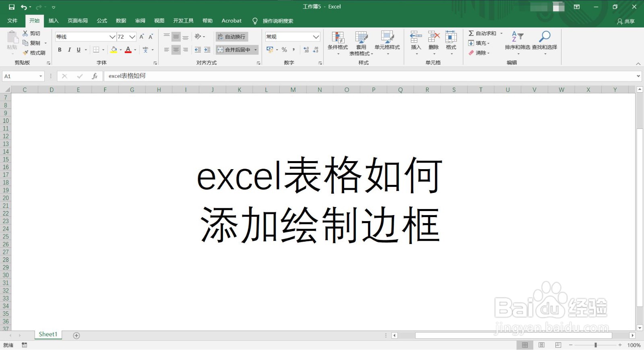644x350 pixels.
Task: Open the 格式 cells button
Action: pos(451,43)
